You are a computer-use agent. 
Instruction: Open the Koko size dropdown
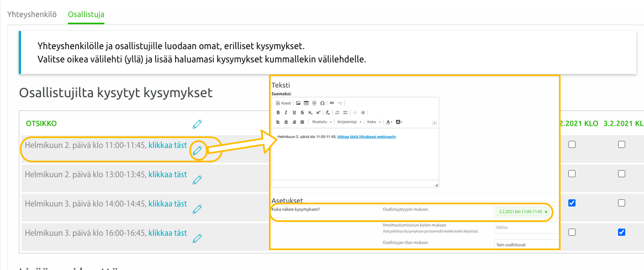(x=374, y=122)
